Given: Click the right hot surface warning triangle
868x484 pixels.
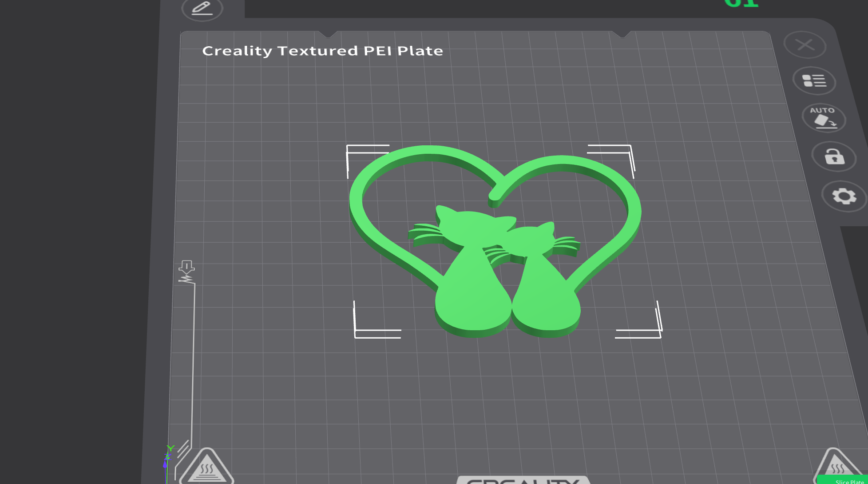Looking at the screenshot, I should click(836, 466).
